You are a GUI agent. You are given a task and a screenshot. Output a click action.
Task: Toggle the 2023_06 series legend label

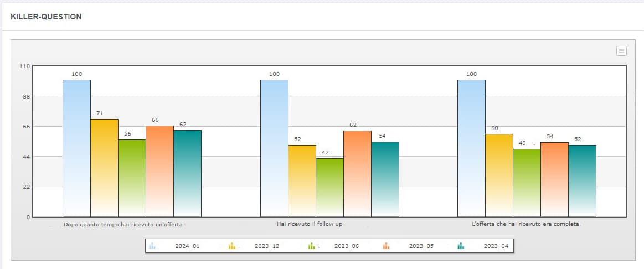[346, 246]
